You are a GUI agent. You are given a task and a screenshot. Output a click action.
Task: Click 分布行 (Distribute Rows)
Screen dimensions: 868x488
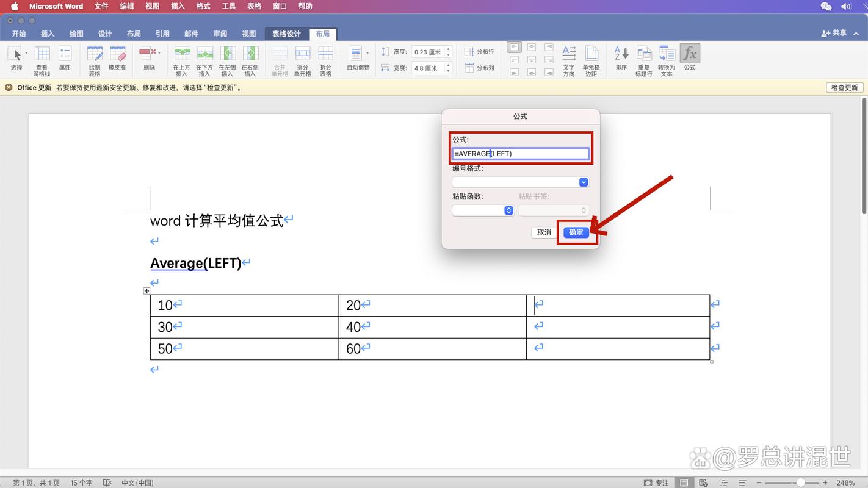[x=479, y=52]
